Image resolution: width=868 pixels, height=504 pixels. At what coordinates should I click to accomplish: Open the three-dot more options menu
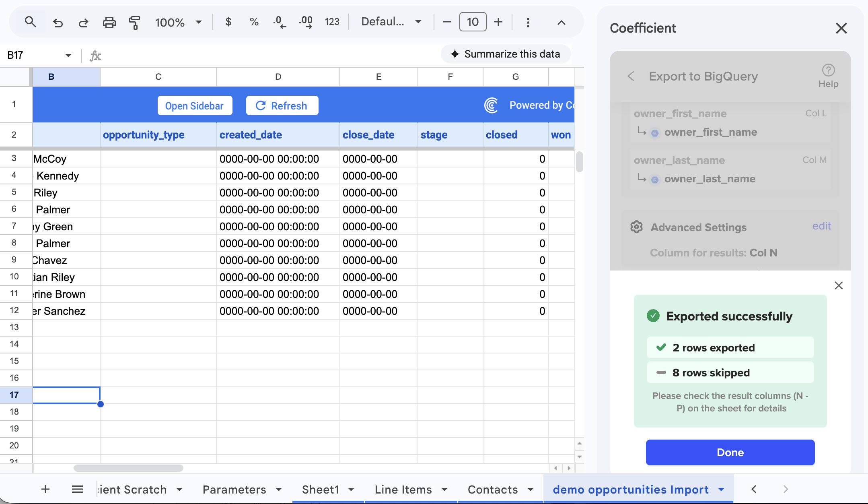[528, 22]
